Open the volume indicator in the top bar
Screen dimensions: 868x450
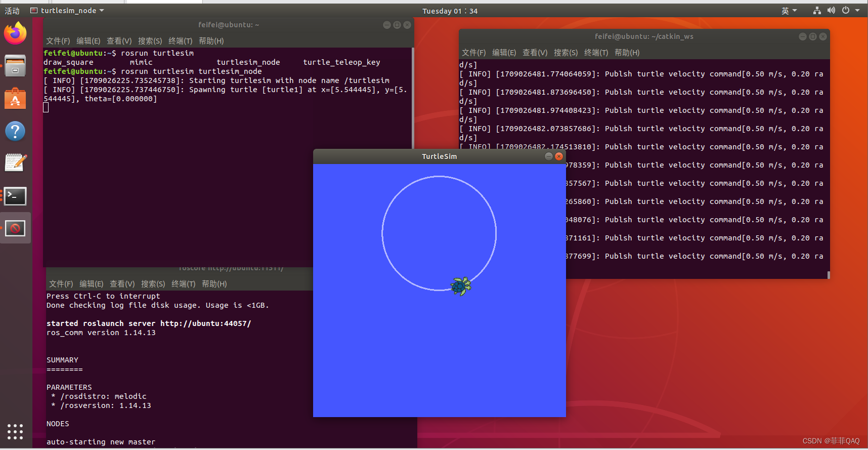click(x=831, y=11)
